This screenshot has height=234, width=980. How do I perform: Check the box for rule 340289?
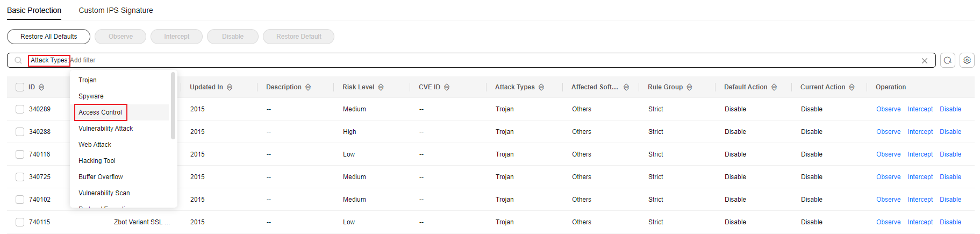coord(20,109)
